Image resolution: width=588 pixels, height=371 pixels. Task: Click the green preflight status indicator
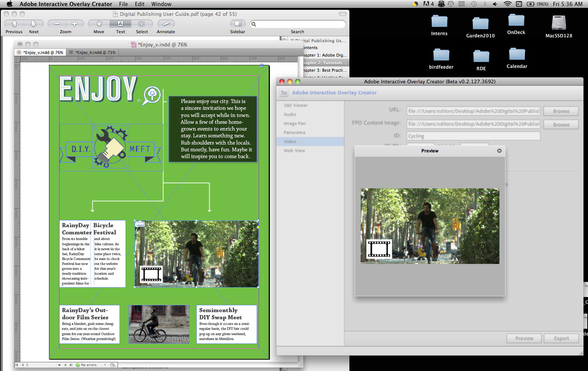(78, 365)
